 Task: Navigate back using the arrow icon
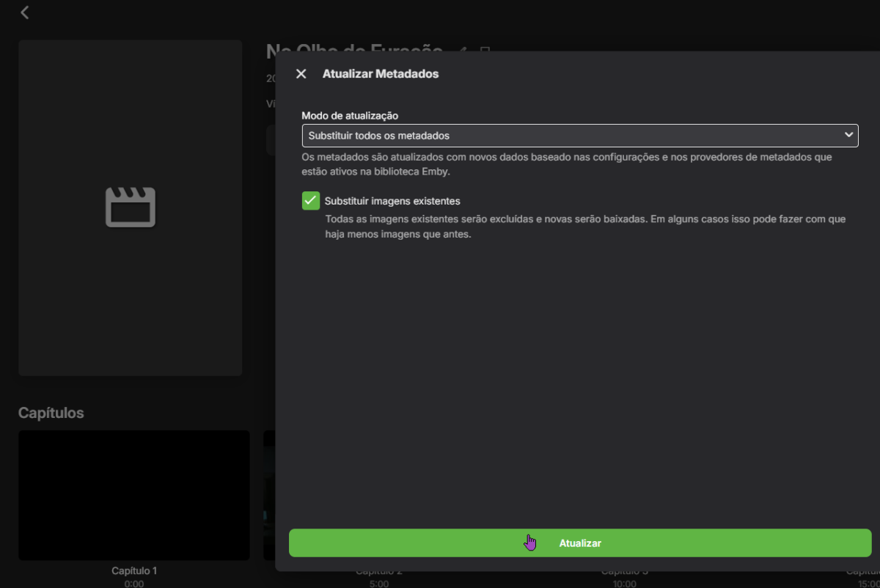click(24, 12)
